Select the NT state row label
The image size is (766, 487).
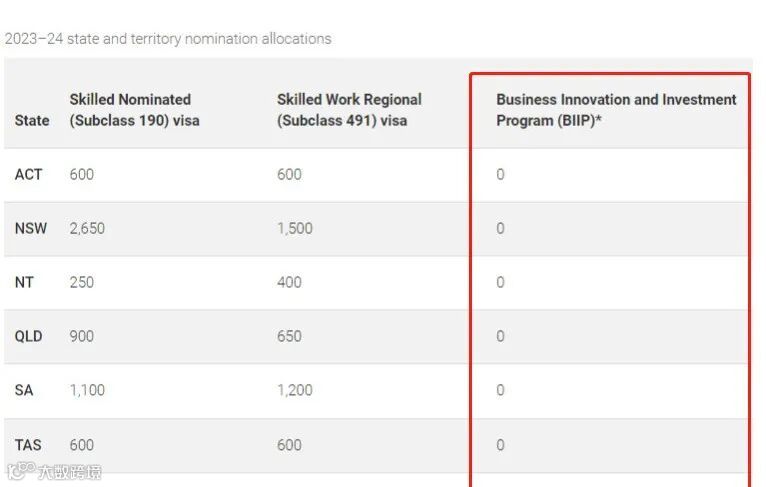(24, 282)
